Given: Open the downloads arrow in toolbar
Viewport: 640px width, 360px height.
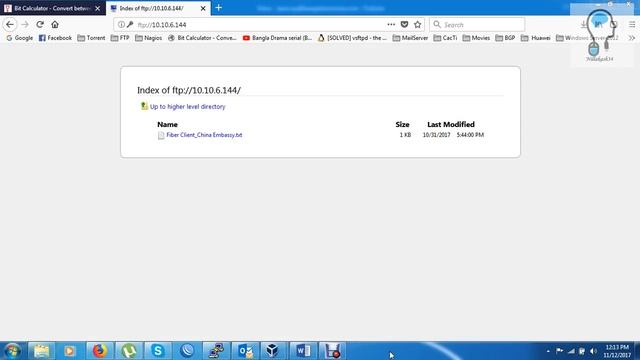Looking at the screenshot, I should [584, 24].
